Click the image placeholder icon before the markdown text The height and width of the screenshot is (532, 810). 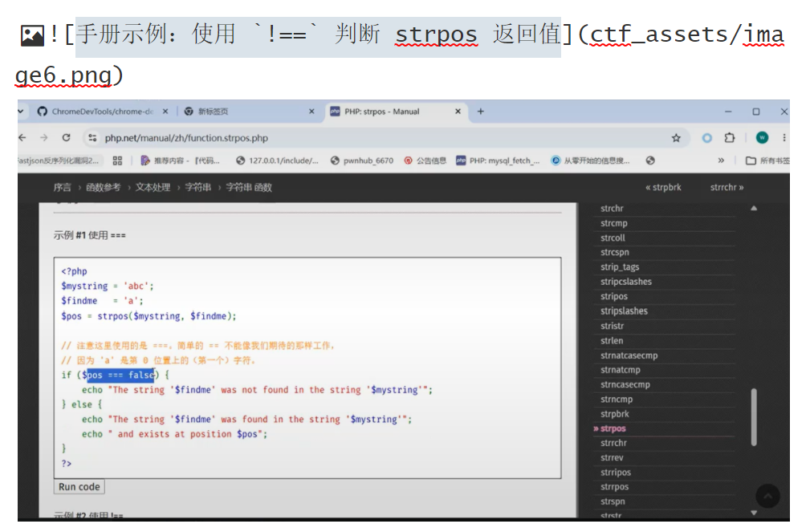32,35
